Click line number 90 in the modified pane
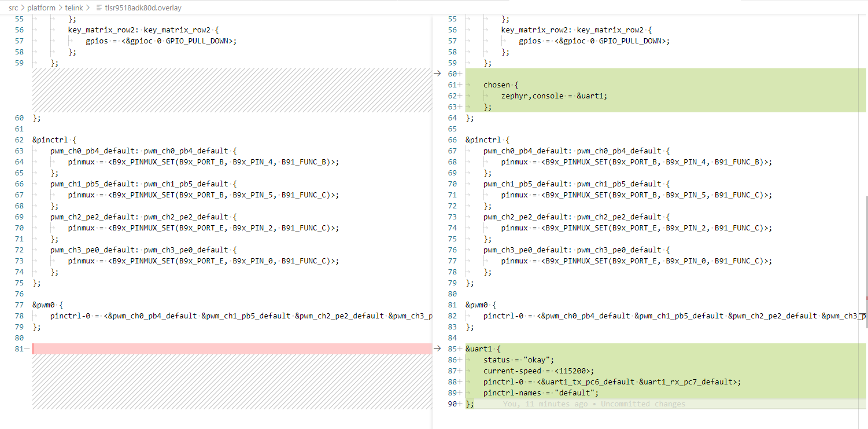This screenshot has height=429, width=868. coord(453,404)
